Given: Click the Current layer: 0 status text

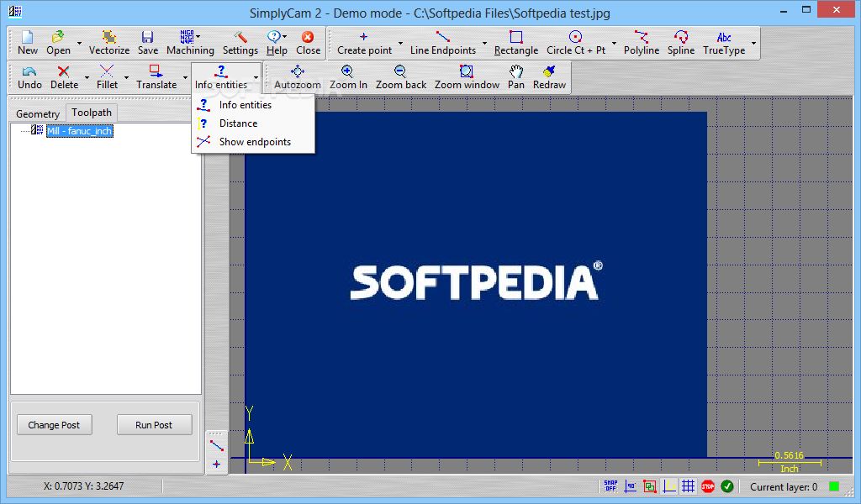Looking at the screenshot, I should [x=784, y=487].
